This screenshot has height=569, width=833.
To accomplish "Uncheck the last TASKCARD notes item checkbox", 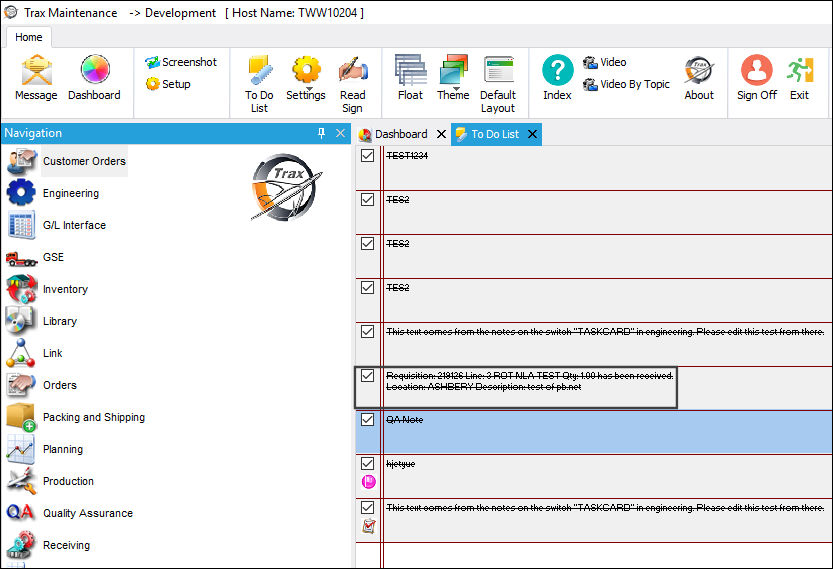I will tap(368, 507).
